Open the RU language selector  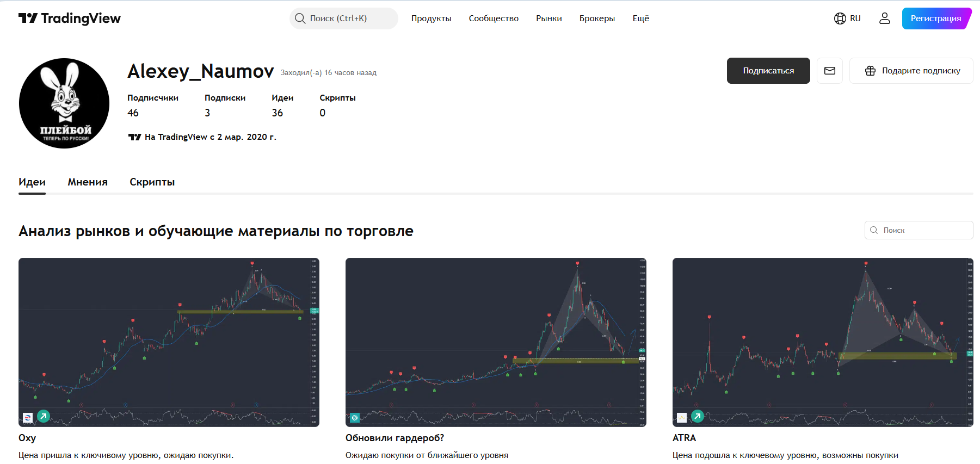pos(847,18)
